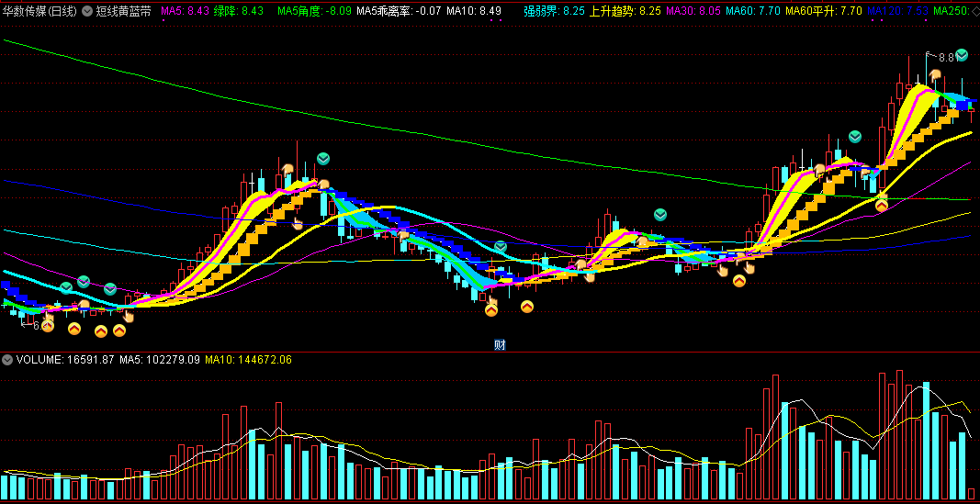Click the 华数传媒(日线) chart title

[x=40, y=11]
